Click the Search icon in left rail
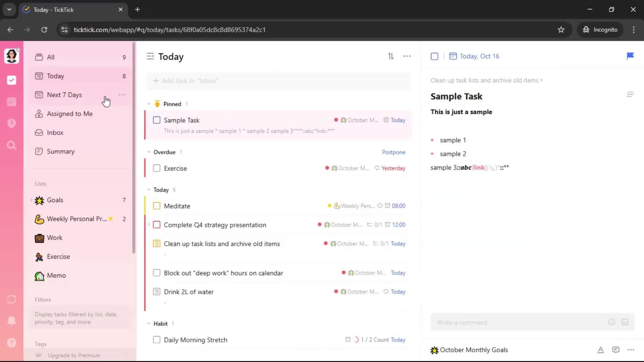Screen dimensions: 644x362 pyautogui.click(x=12, y=145)
